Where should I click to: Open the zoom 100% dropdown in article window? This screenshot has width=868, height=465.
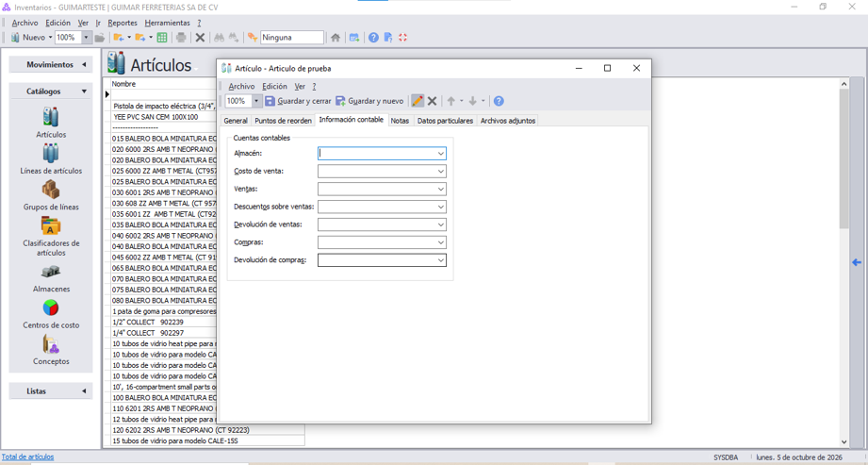tap(255, 101)
